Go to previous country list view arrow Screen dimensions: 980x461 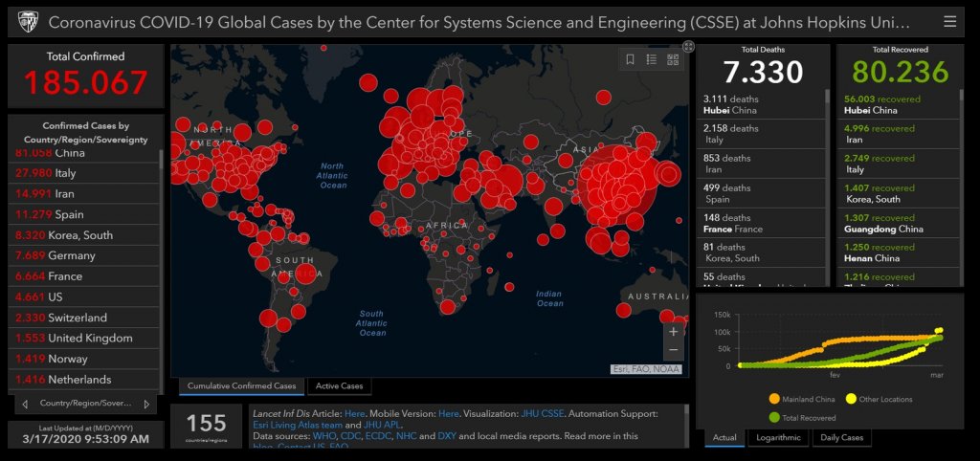(x=25, y=405)
